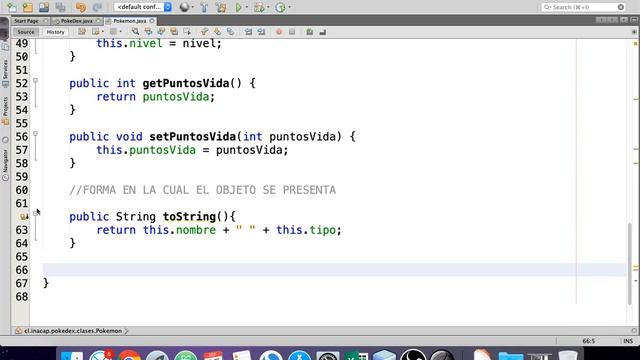Click the Comment editor toolbar icon
The width and height of the screenshot is (640, 360).
coord(310,32)
